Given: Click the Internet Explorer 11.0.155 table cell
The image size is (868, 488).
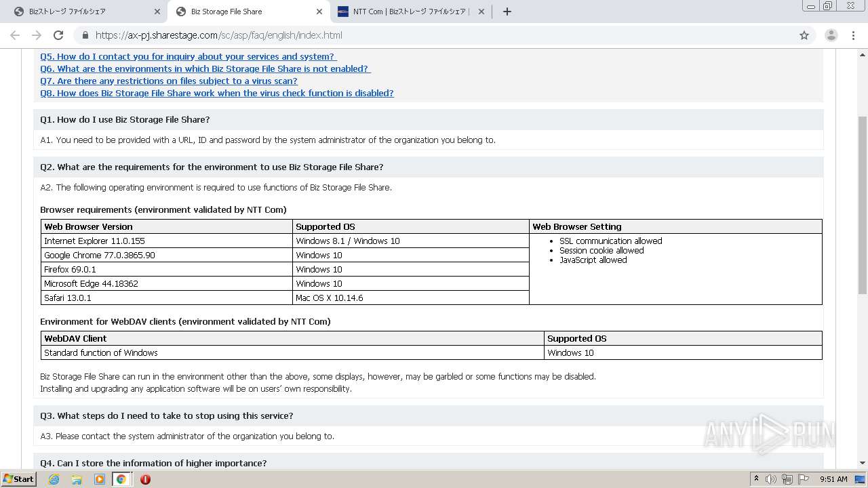Looking at the screenshot, I should [167, 241].
